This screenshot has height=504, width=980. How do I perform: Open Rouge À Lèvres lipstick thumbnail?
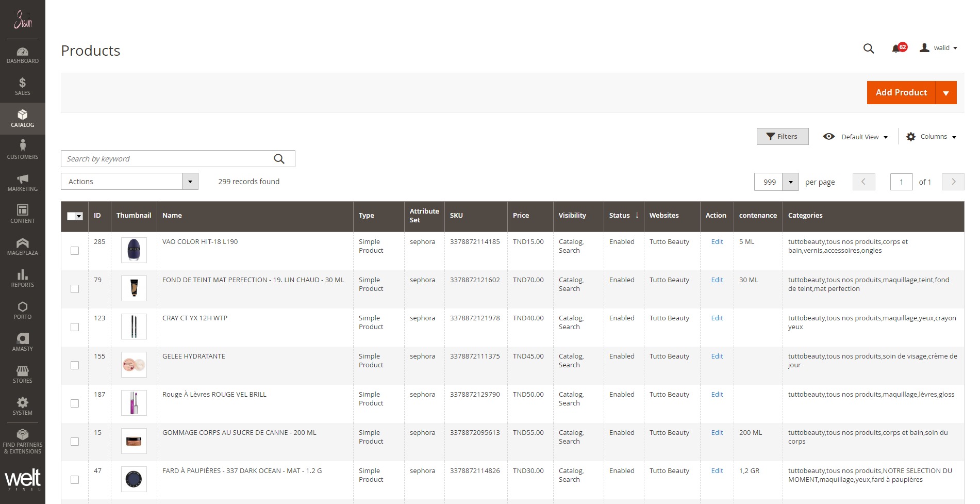click(134, 403)
